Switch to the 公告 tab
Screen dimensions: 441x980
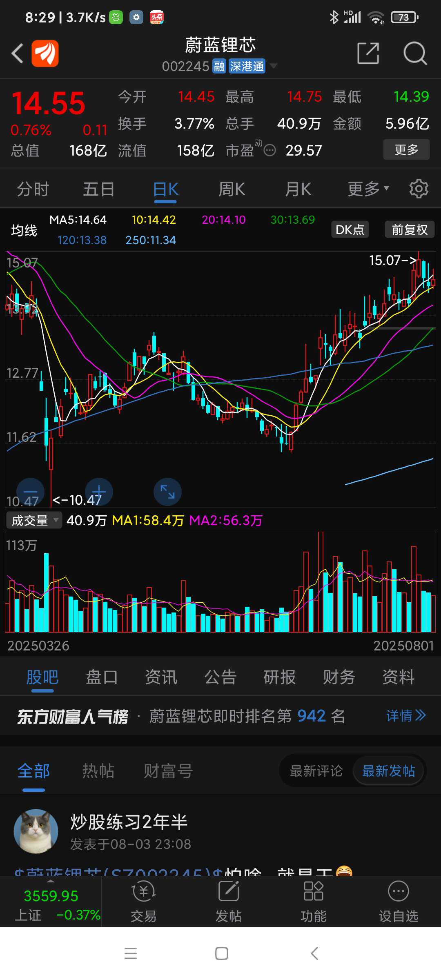pyautogui.click(x=220, y=677)
